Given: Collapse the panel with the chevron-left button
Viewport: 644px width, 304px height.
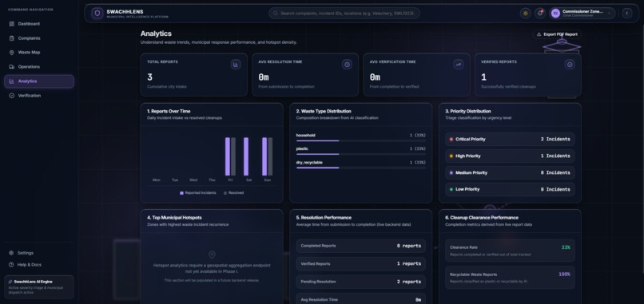Looking at the screenshot, I should click(626, 14).
